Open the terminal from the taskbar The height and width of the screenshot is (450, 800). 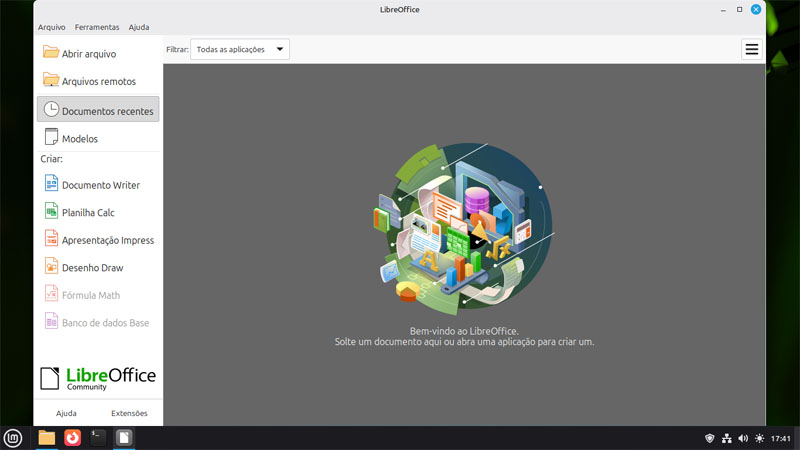[98, 438]
